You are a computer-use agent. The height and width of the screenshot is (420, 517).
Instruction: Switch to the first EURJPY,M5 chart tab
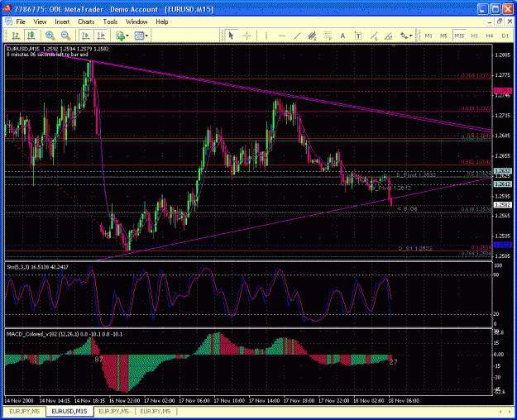(x=25, y=411)
